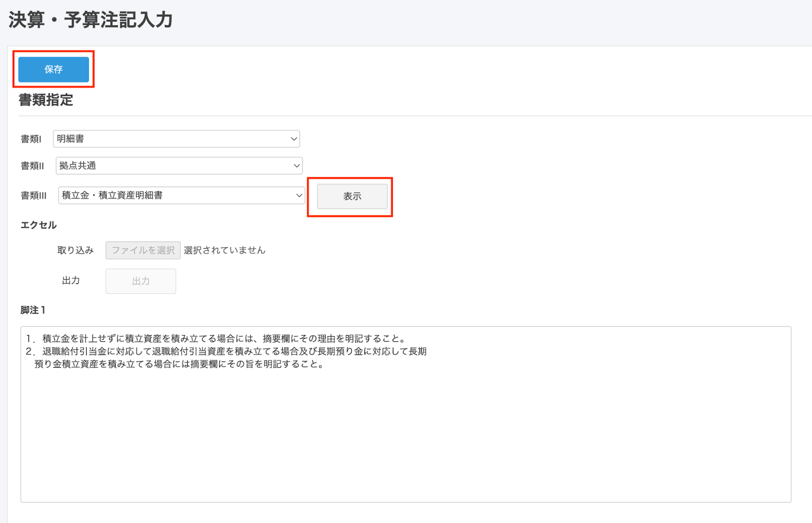This screenshot has width=812, height=523.
Task: Click the 脚注1 label
Action: 33,310
